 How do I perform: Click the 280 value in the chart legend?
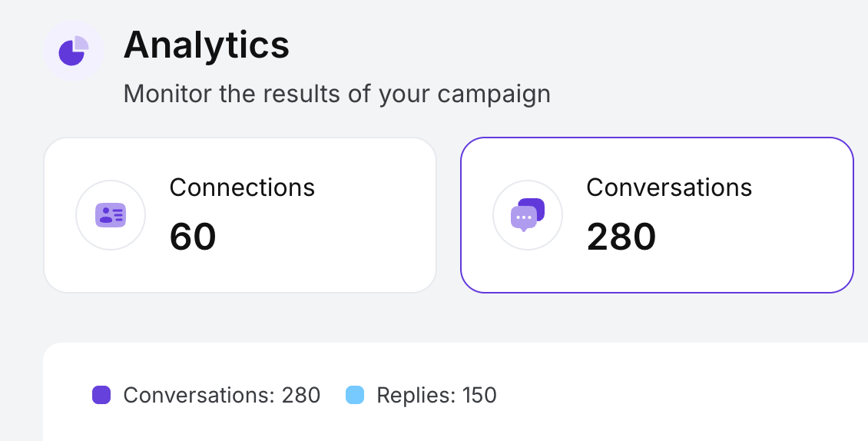coord(301,396)
